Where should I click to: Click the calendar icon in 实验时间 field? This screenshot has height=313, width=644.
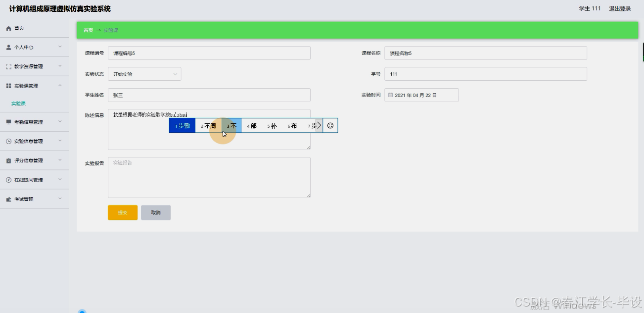click(x=390, y=95)
